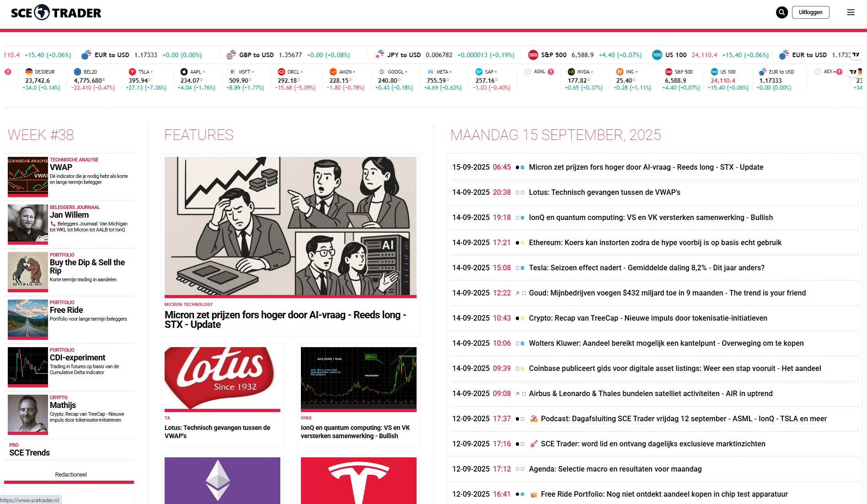Click the phone icon under Jan Willem
The image size is (867, 504).
[x=53, y=224]
